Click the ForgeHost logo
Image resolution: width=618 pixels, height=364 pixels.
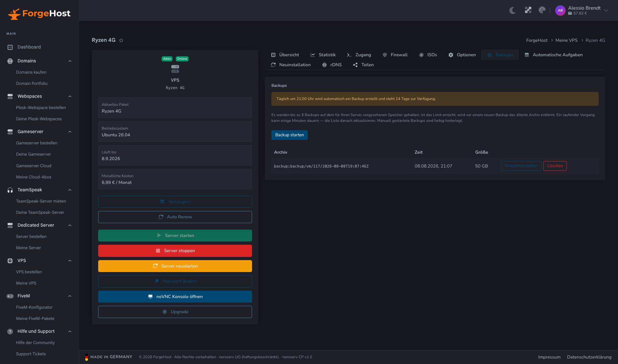(39, 14)
